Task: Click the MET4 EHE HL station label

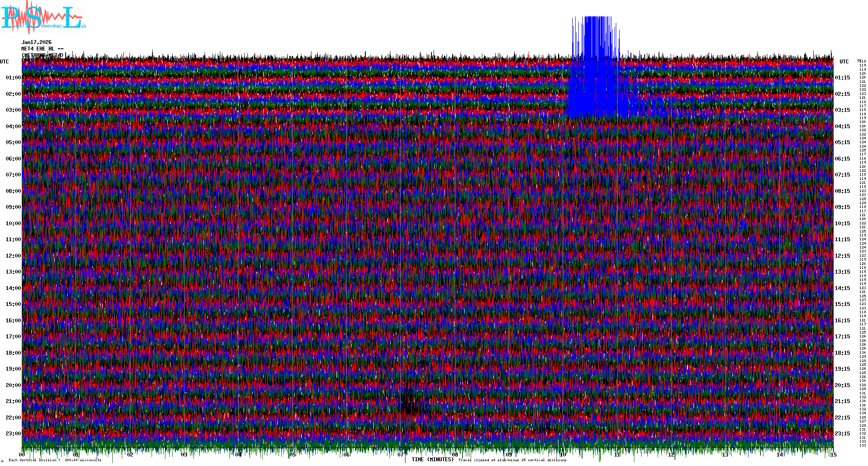Action: [x=42, y=49]
